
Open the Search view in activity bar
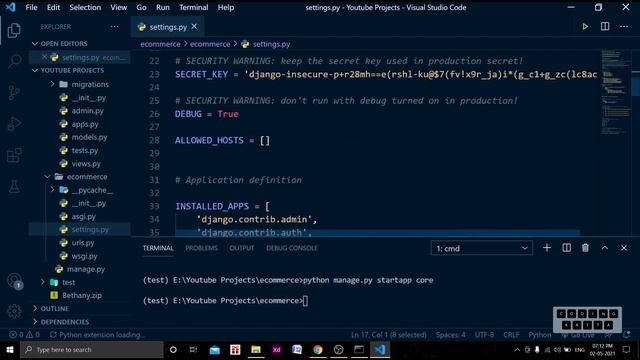pos(14,61)
